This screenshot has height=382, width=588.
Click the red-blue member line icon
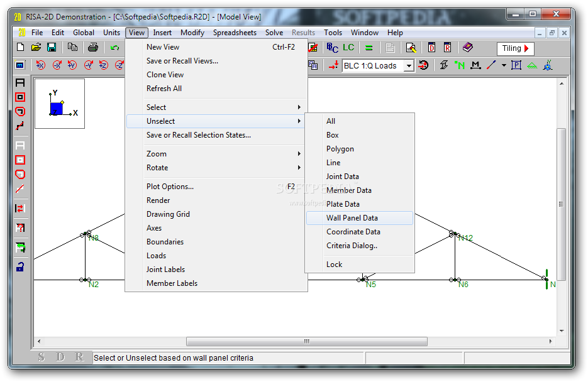pyautogui.click(x=491, y=65)
